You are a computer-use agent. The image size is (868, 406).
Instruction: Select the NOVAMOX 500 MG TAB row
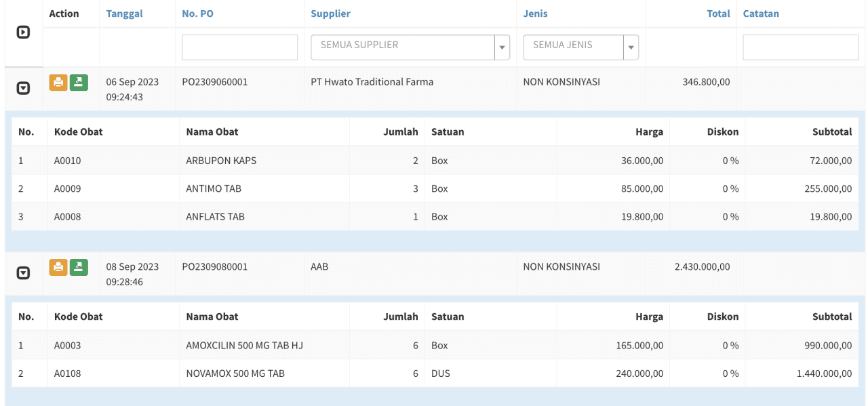pyautogui.click(x=235, y=373)
